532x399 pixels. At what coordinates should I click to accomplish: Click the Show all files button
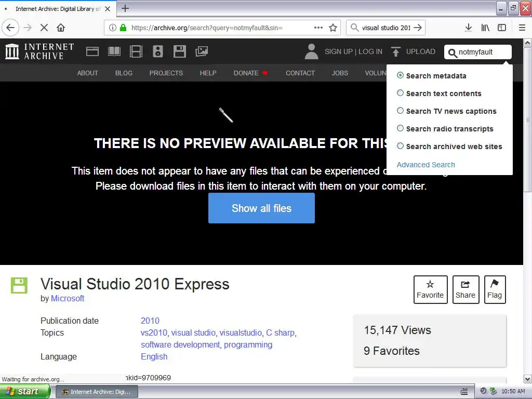[x=262, y=208]
